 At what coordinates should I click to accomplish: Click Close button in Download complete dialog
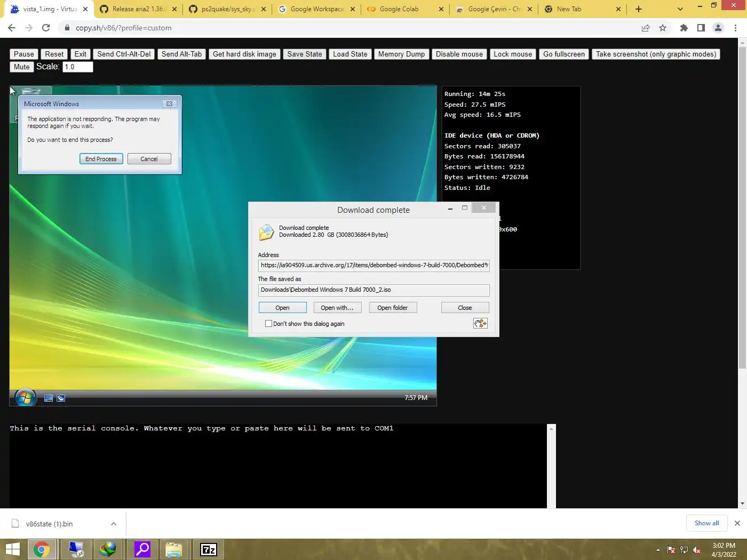(x=465, y=308)
